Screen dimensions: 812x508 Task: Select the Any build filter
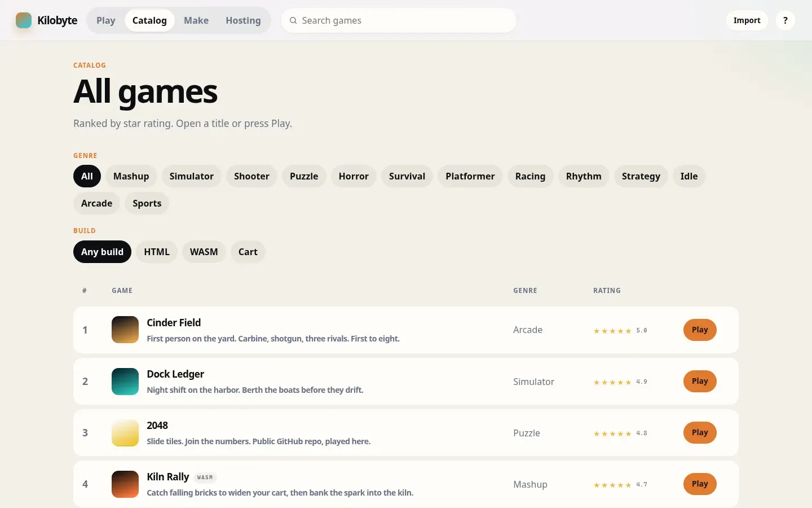point(102,252)
